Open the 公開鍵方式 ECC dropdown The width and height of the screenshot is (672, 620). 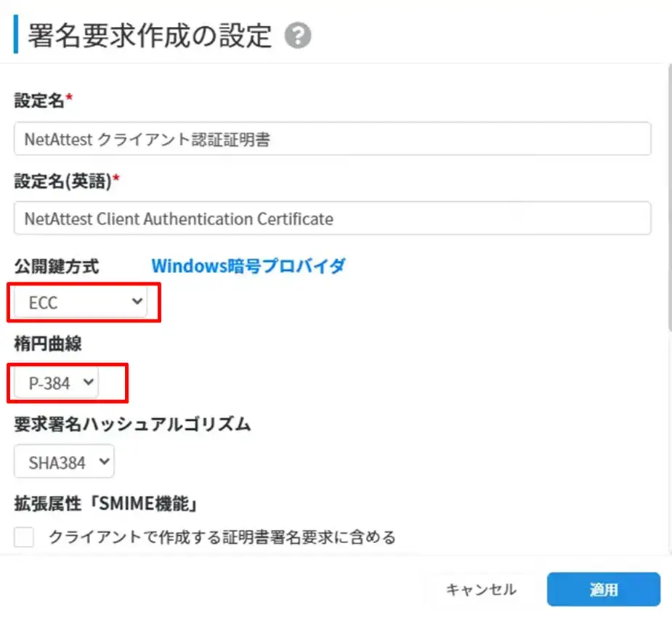pos(81,303)
